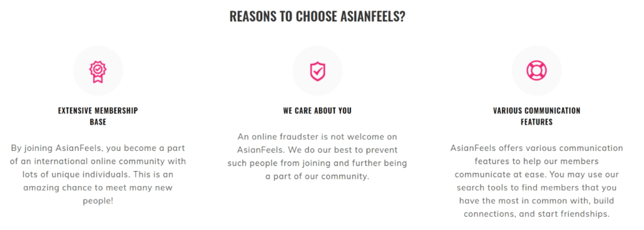This screenshot has height=230, width=644.
Task: Click the pink lifebuoy support icon
Action: (x=536, y=70)
